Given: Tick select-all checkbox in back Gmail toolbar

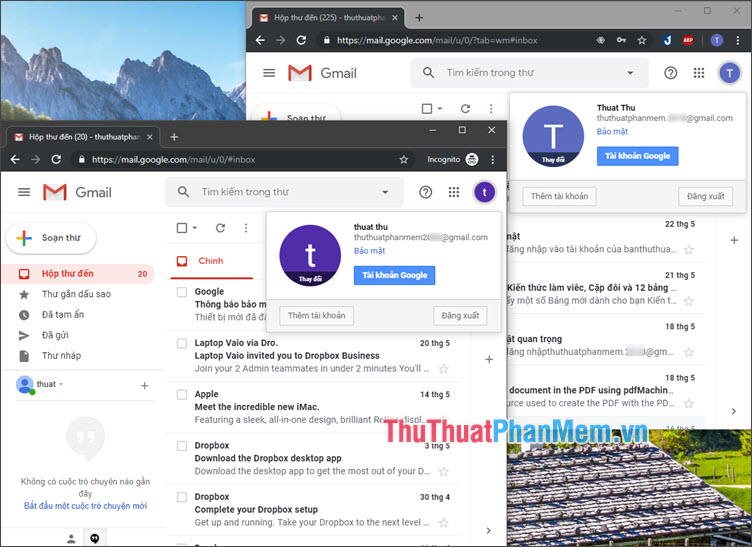Looking at the screenshot, I should pos(427,109).
